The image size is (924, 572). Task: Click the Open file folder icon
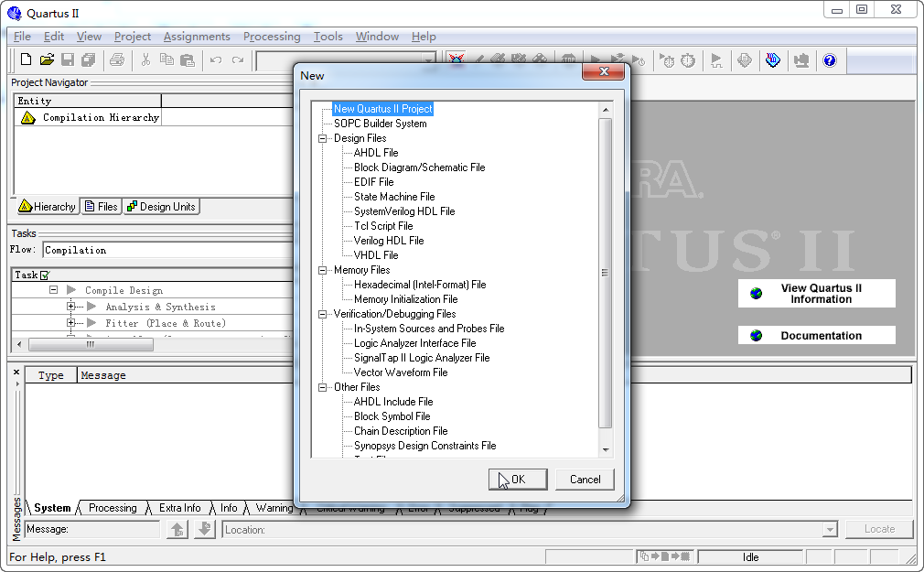click(46, 60)
